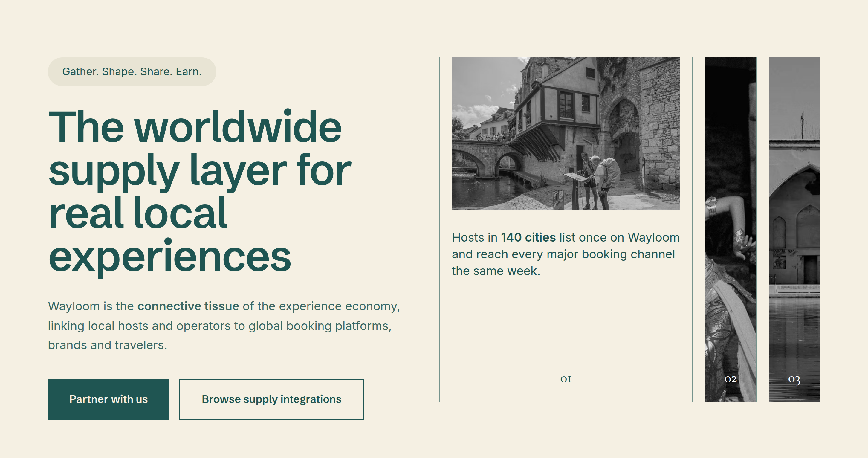Click the Partner with us button
Image resolution: width=868 pixels, height=458 pixels.
pos(108,399)
